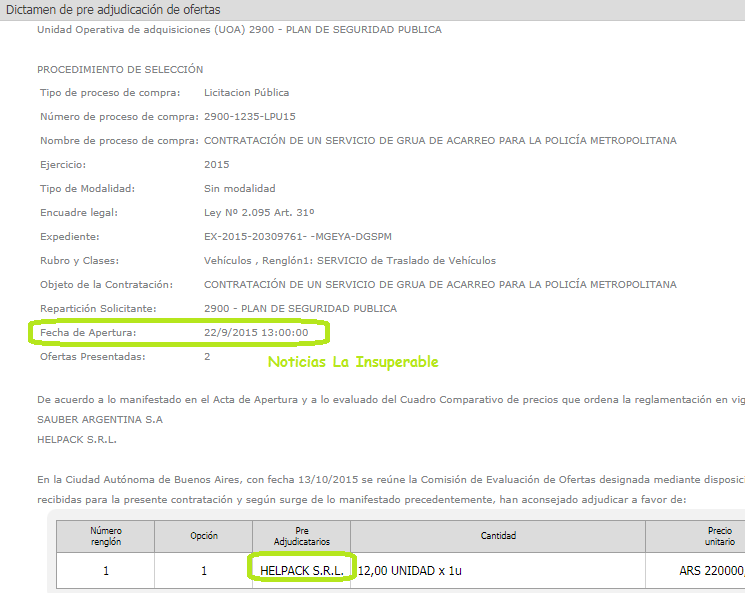Select 'SAUBER ARGENTINA S.A' bidder name

[100, 419]
